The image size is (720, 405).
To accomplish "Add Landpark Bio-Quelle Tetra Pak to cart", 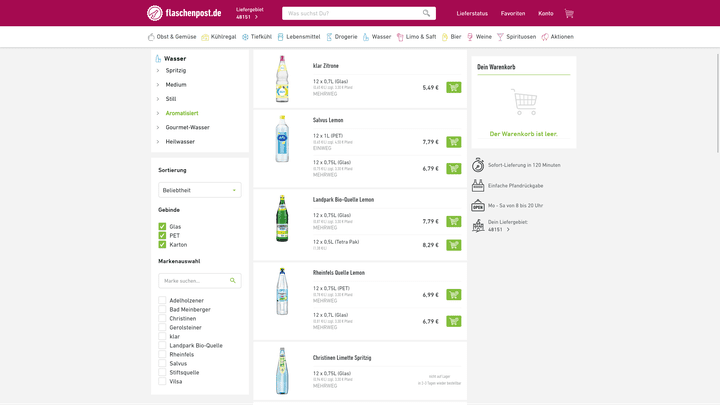I will (x=454, y=245).
